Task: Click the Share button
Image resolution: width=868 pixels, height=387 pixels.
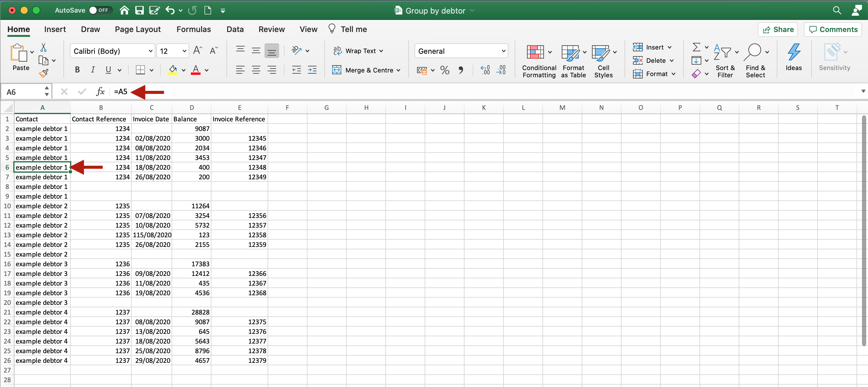Action: coord(778,29)
